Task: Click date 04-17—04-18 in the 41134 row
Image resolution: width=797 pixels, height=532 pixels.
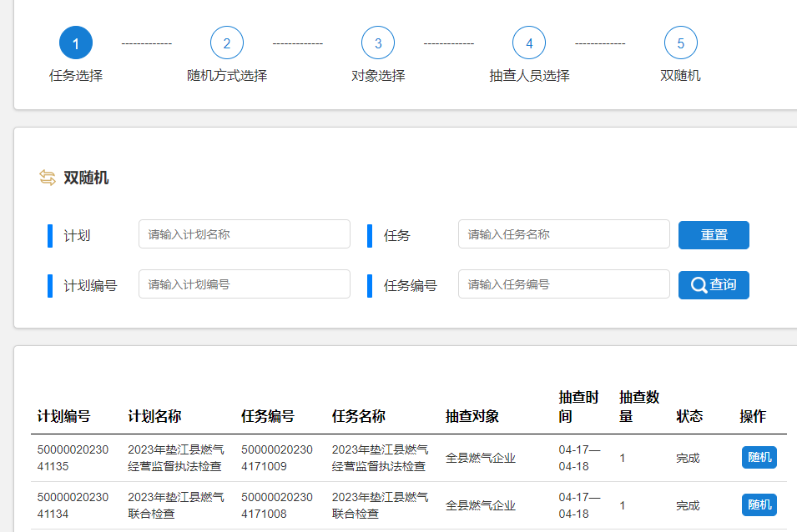Action: tap(579, 505)
